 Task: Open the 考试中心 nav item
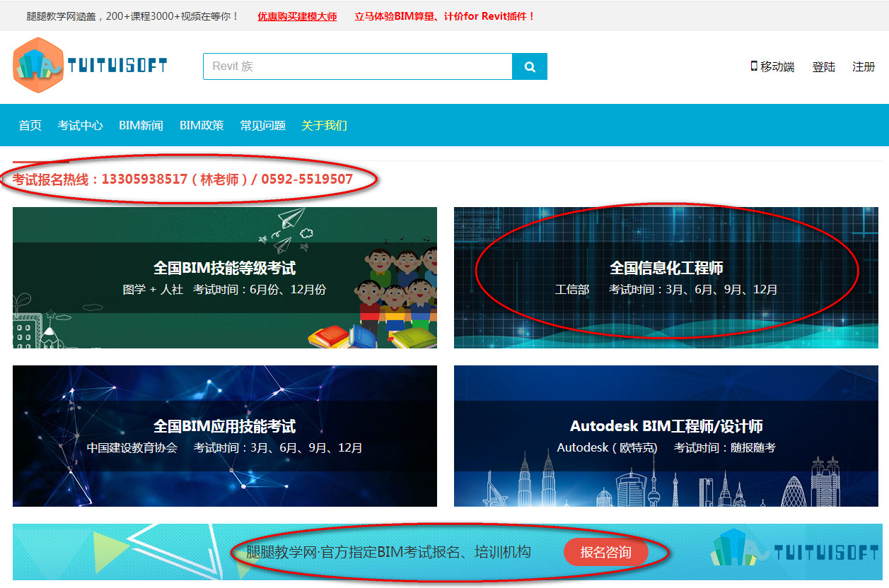tap(81, 126)
